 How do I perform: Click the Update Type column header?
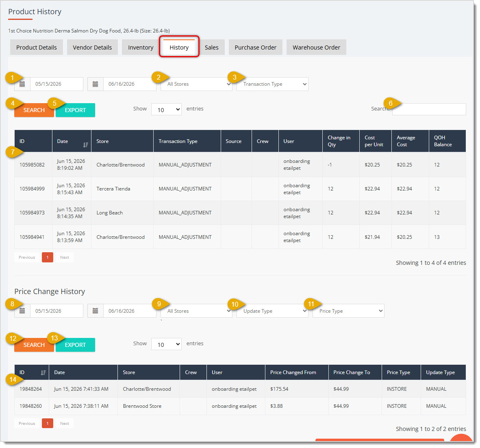[443, 372]
